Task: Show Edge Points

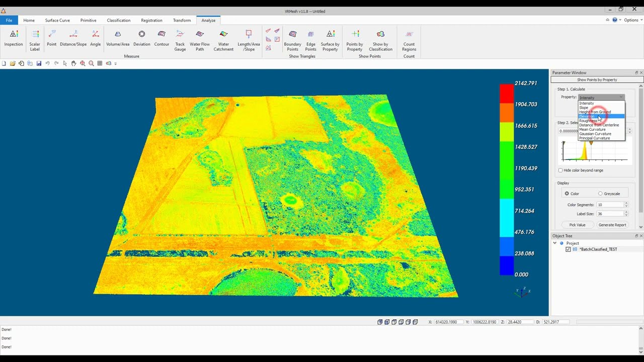Action: (311, 40)
